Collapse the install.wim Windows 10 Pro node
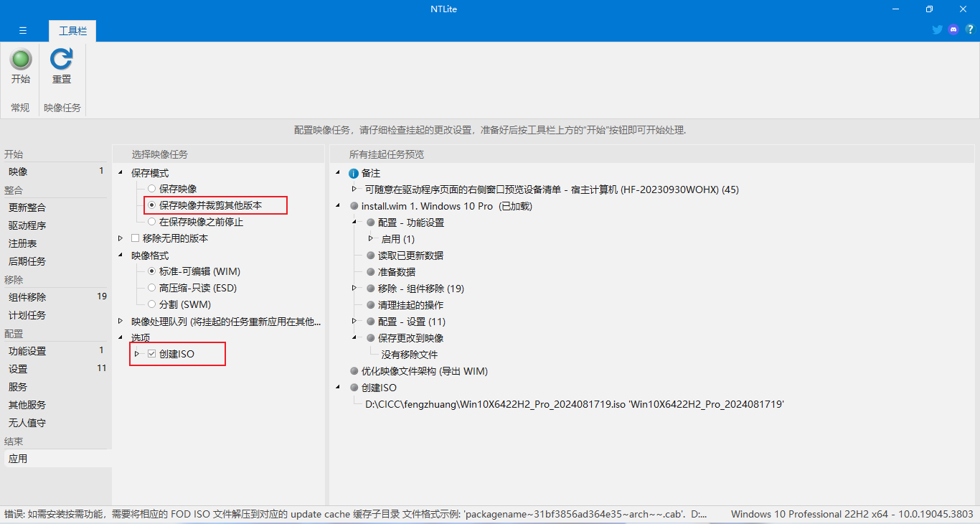 point(337,206)
